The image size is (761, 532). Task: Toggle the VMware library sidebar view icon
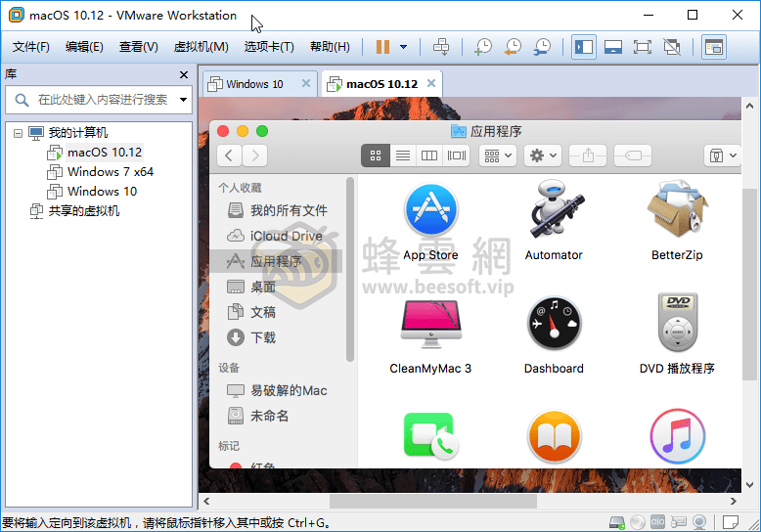point(583,47)
